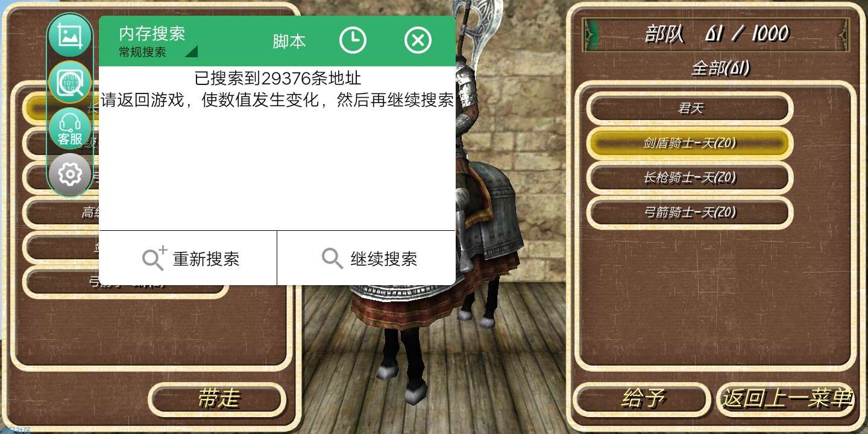Click the 内存搜索 title

click(152, 33)
